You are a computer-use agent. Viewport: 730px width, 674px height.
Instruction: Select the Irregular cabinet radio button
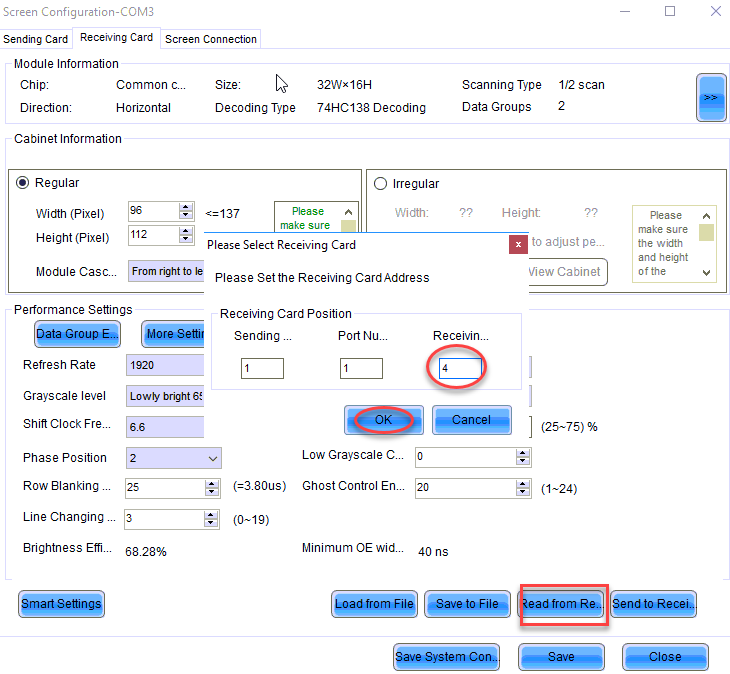click(x=380, y=183)
